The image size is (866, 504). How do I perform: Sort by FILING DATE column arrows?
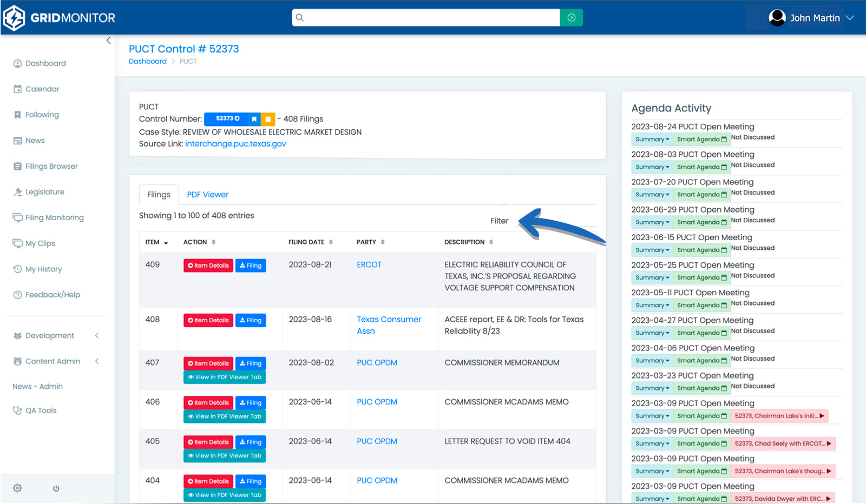click(x=331, y=242)
